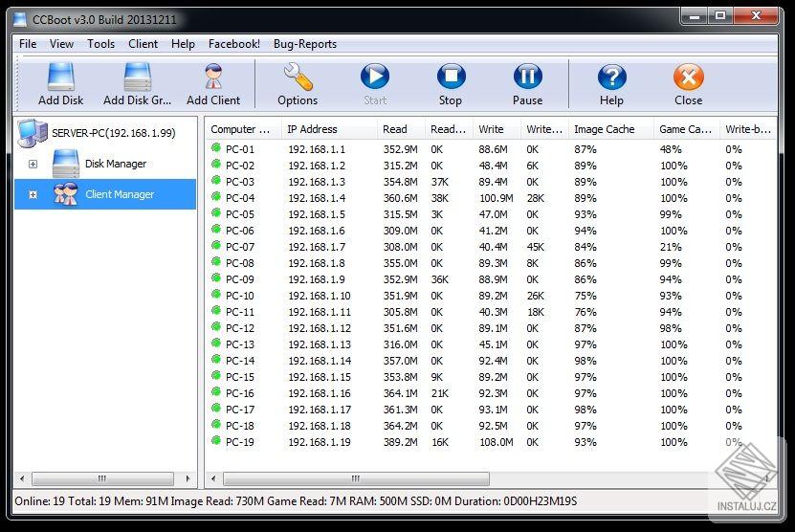Click Write value 100.9M for PC-04
The image size is (795, 532).
497,198
